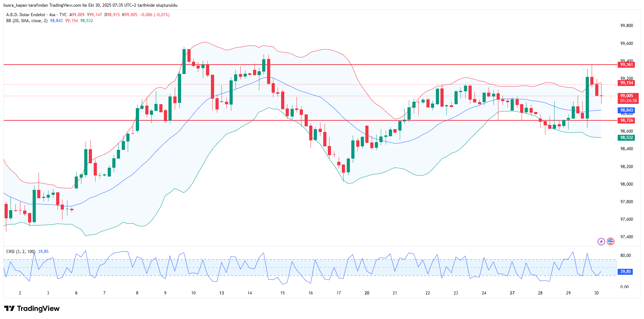Click the US flag economic event icon
The height and width of the screenshot is (319, 644).
pyautogui.click(x=611, y=241)
